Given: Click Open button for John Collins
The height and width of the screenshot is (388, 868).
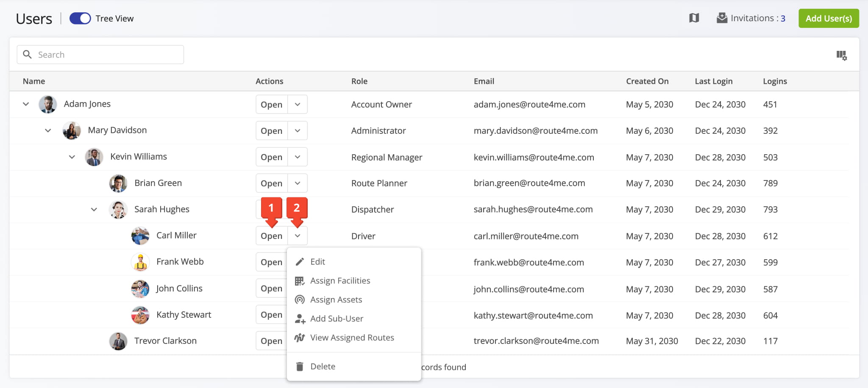Looking at the screenshot, I should (272, 288).
